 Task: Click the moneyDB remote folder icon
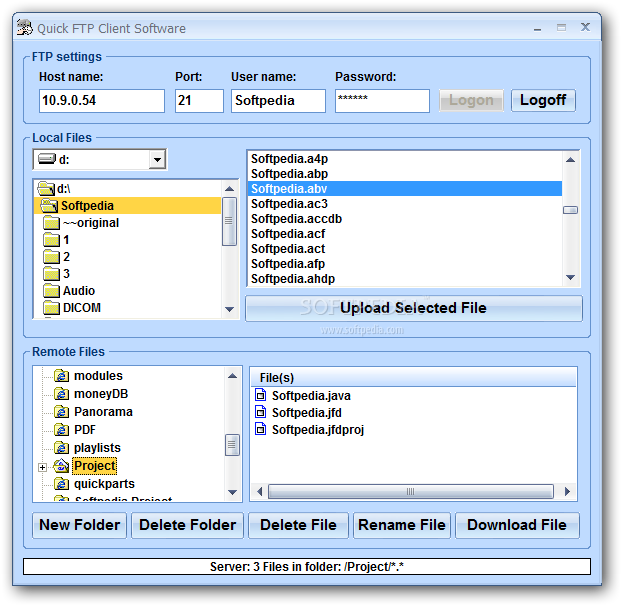(61, 393)
